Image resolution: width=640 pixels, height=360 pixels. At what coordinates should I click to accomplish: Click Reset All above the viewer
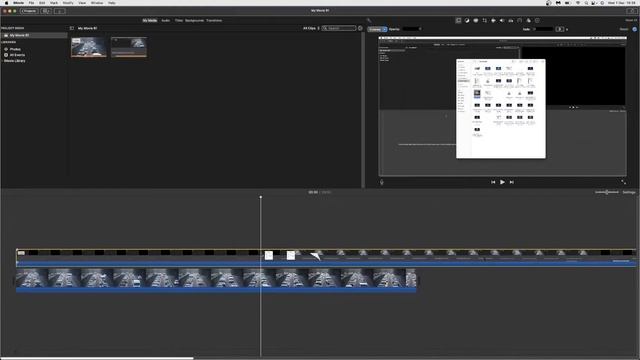tap(631, 20)
